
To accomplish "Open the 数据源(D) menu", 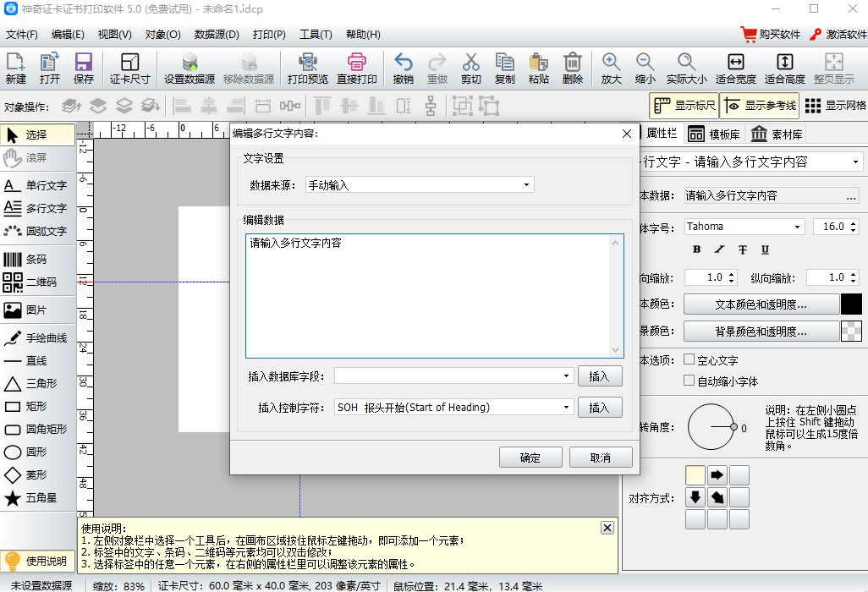I will 217,35.
